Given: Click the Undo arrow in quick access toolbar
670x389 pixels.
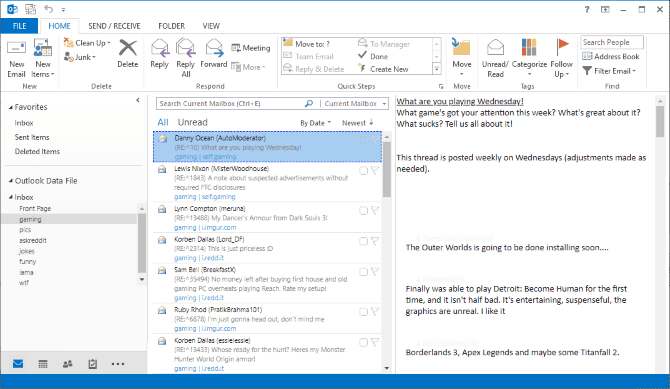Looking at the screenshot, I should [x=48, y=9].
